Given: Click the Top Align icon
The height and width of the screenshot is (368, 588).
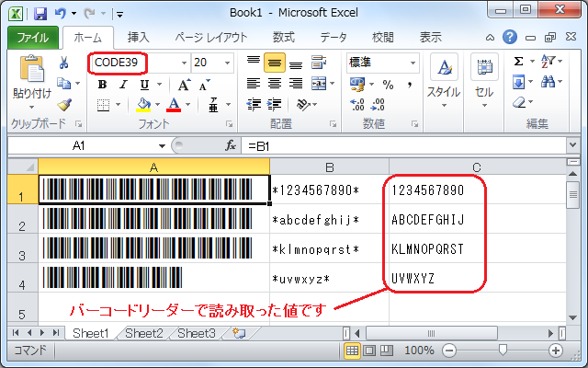Looking at the screenshot, I should (254, 63).
